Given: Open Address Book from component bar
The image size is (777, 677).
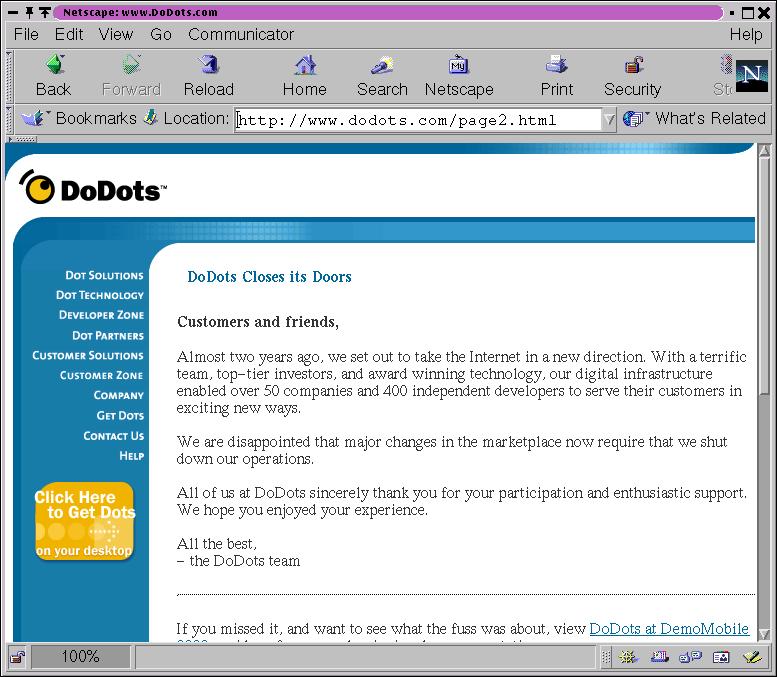Looking at the screenshot, I should pyautogui.click(x=721, y=658).
